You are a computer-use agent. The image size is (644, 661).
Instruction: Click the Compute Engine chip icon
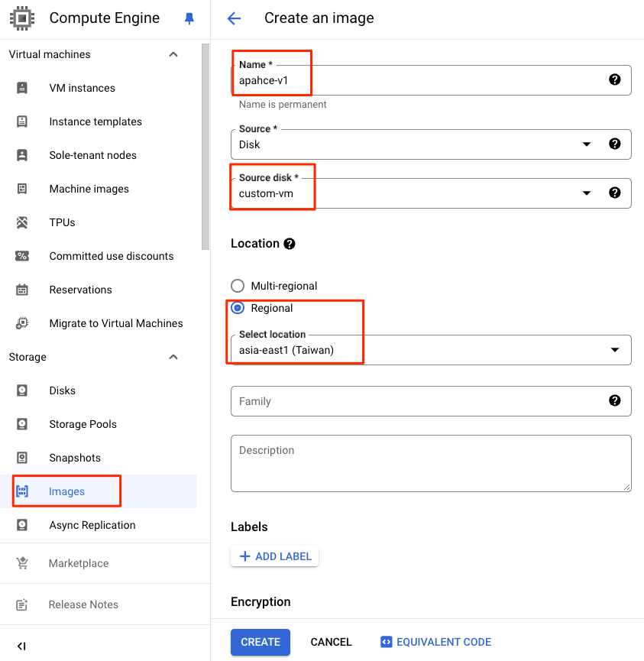22,18
